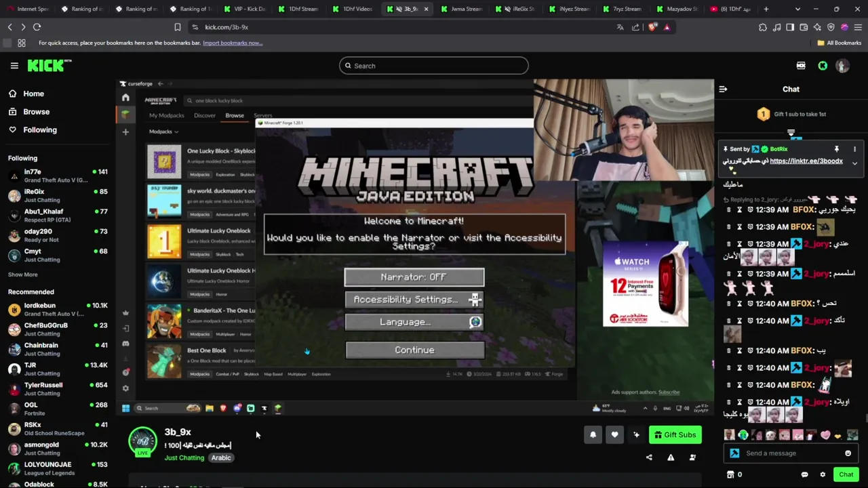Screen dimensions: 868x488
Task: Switch to Mazyadov Stream tab
Action: pos(678,9)
